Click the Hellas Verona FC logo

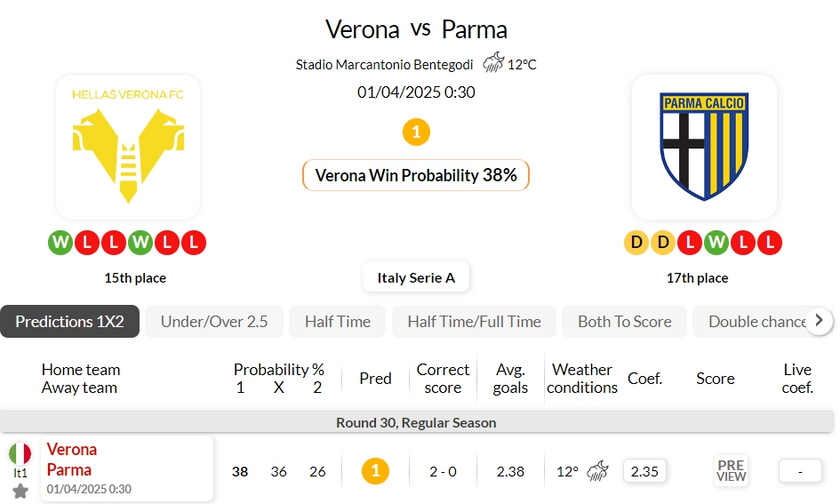(x=127, y=147)
